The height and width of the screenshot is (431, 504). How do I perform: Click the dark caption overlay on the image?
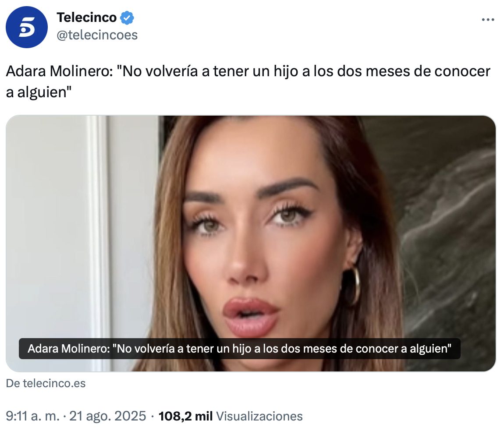239,349
